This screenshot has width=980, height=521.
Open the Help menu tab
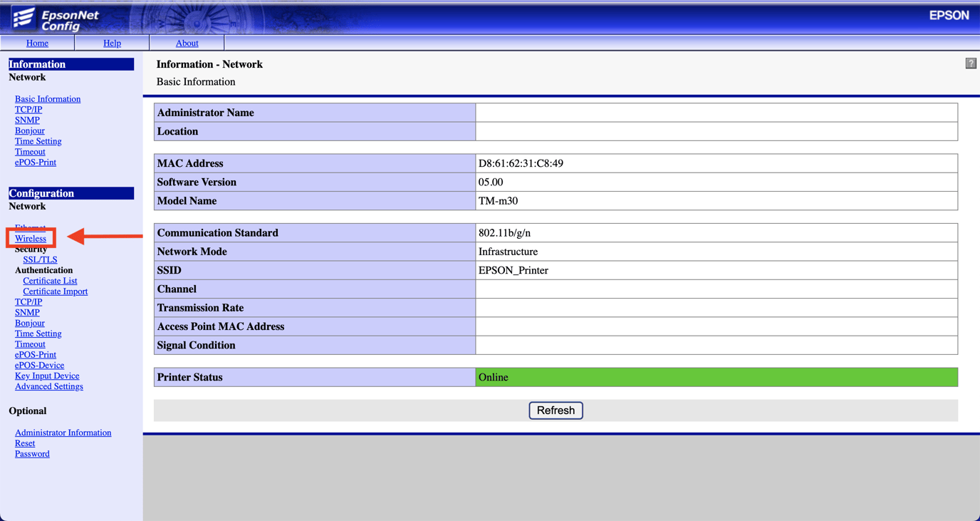tap(112, 43)
